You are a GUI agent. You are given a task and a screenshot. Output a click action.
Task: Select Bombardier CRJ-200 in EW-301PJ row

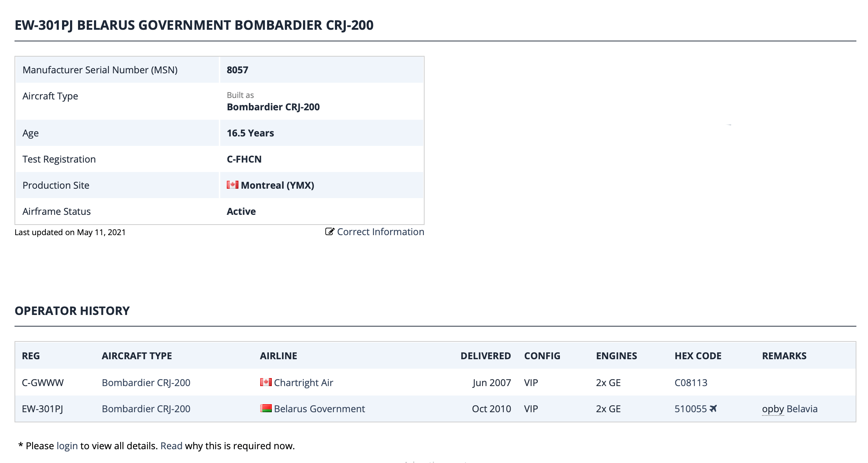(146, 409)
